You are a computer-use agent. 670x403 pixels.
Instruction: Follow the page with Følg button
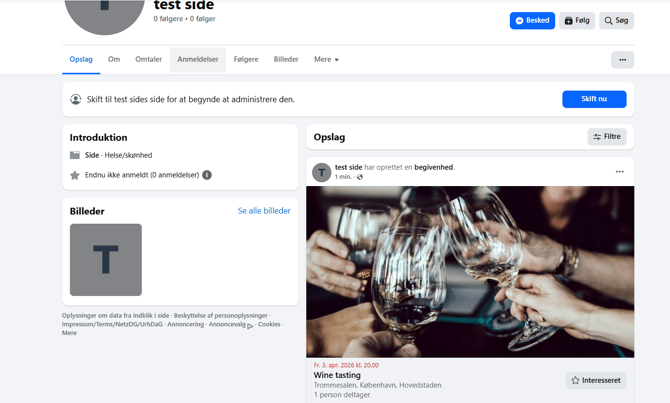(577, 20)
